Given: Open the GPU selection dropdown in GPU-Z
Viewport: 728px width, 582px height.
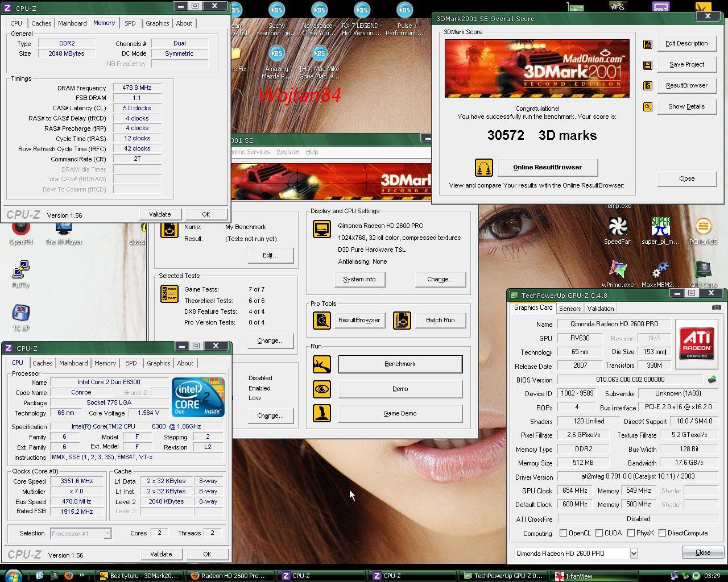Looking at the screenshot, I should (x=633, y=553).
